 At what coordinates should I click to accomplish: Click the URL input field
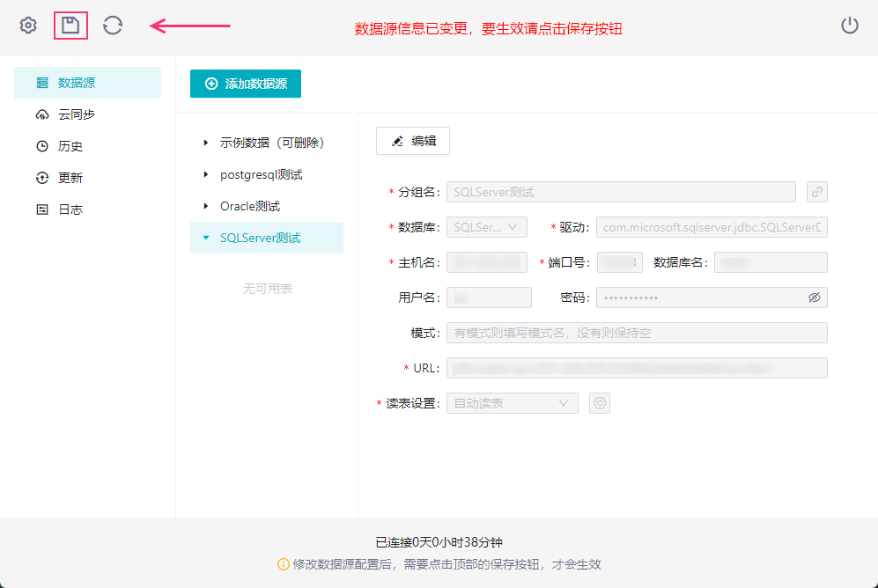[x=637, y=368]
